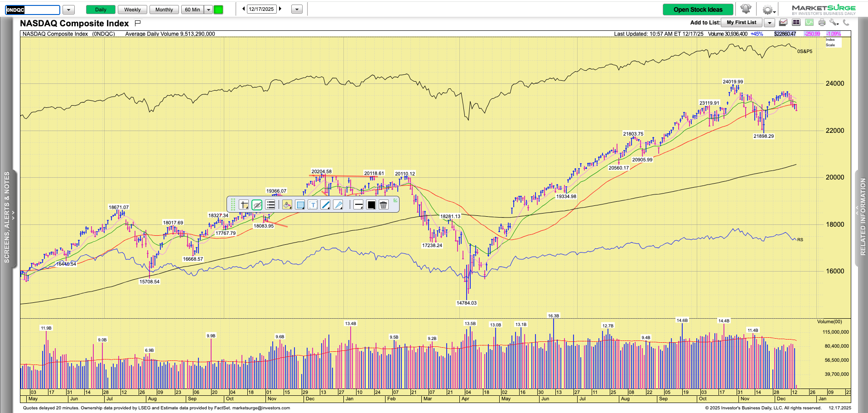Click the Last Updated timestamp text

pos(659,34)
